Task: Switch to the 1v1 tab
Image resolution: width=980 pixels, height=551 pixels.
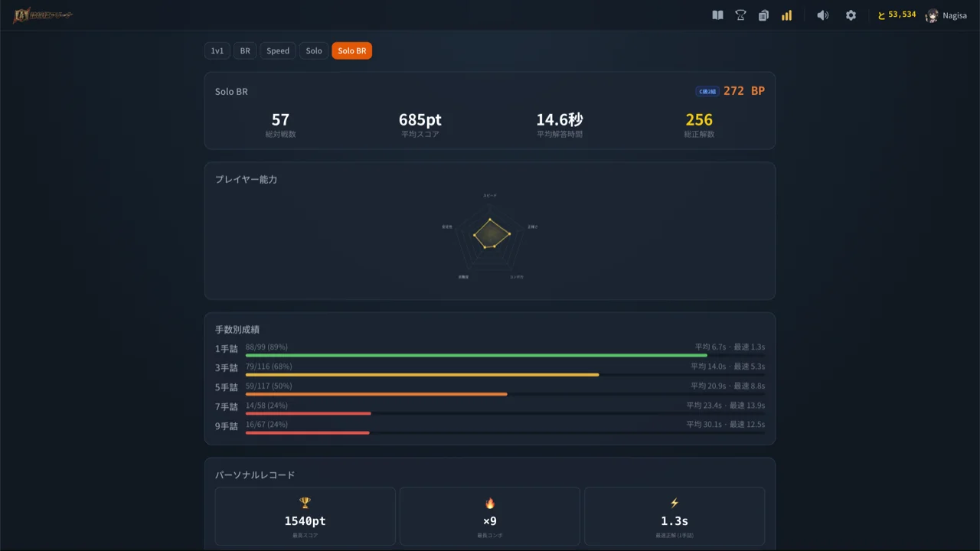Action: tap(217, 51)
